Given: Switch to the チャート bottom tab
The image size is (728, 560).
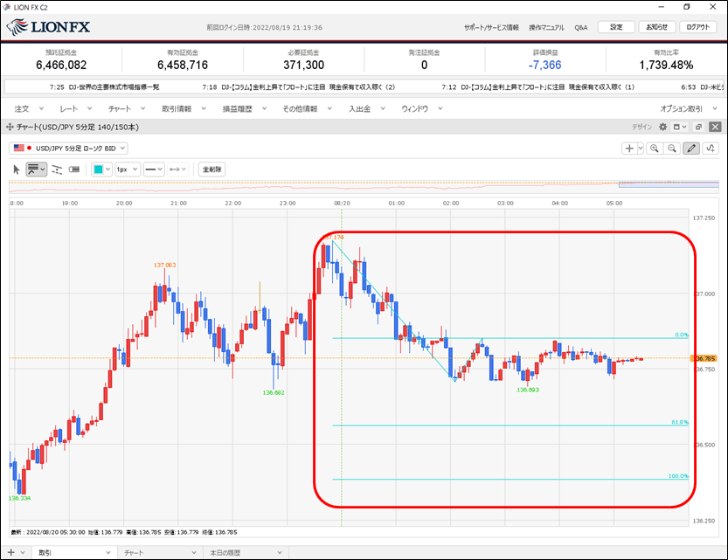Looking at the screenshot, I should [x=160, y=553].
